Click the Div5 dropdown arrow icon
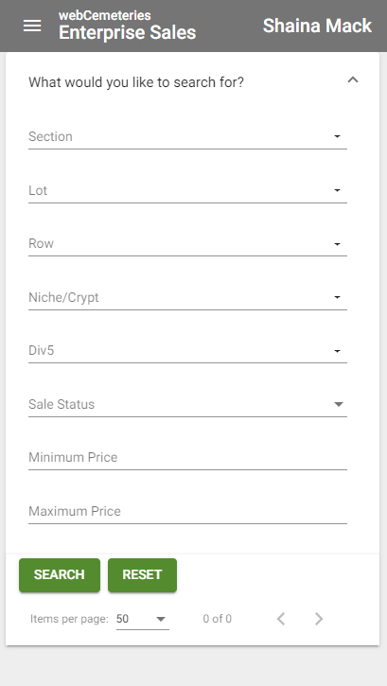 (x=337, y=351)
